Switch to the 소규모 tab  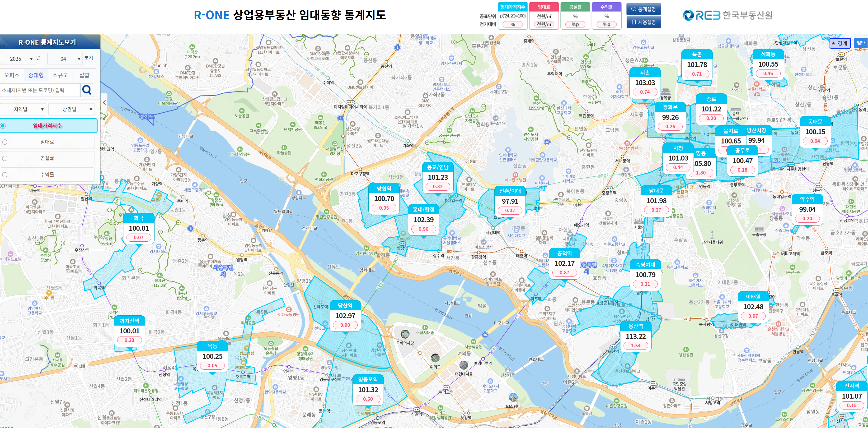[x=60, y=75]
